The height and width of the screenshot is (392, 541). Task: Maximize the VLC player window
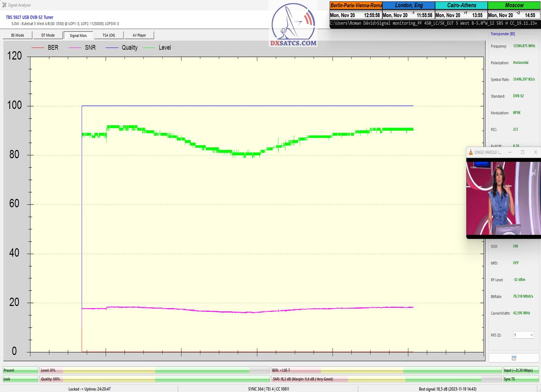click(523, 152)
